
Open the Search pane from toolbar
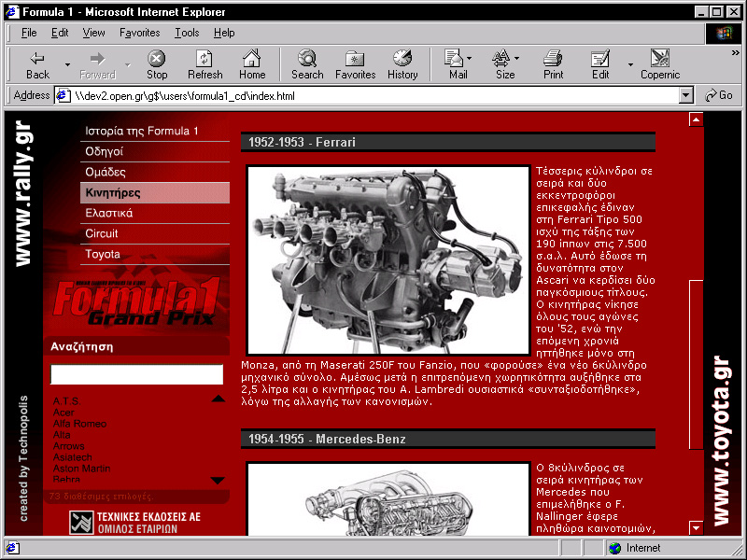tap(307, 65)
